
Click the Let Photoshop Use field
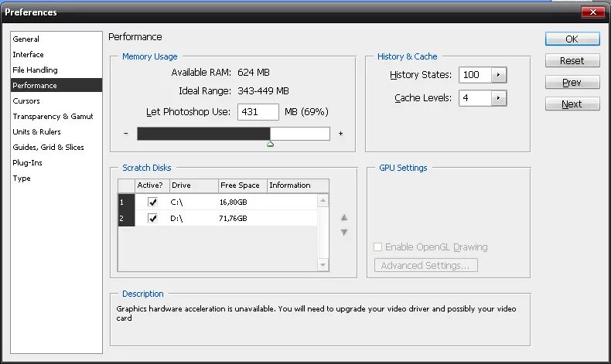(258, 112)
